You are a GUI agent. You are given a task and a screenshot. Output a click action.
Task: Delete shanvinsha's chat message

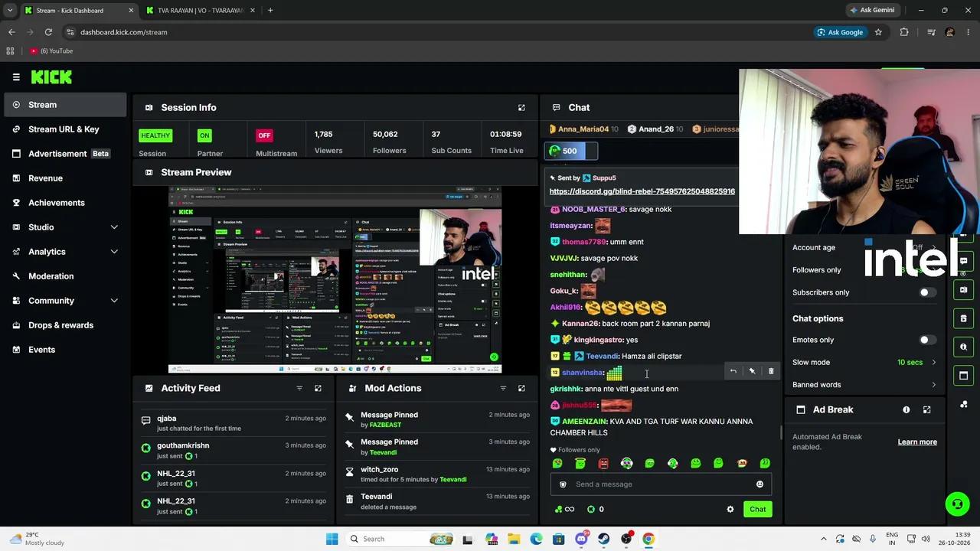(771, 371)
